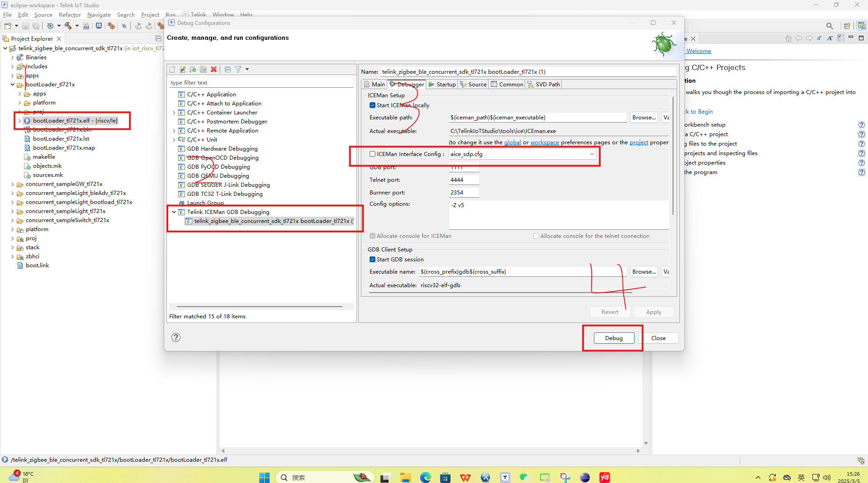Open Microsoft Edge from the taskbar
Image resolution: width=868 pixels, height=483 pixels.
pos(425,477)
